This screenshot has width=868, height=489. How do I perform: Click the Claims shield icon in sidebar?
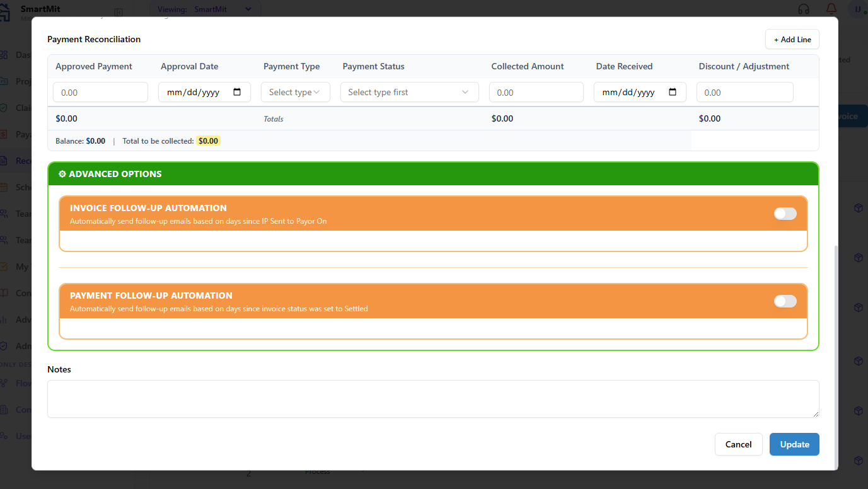pyautogui.click(x=4, y=108)
